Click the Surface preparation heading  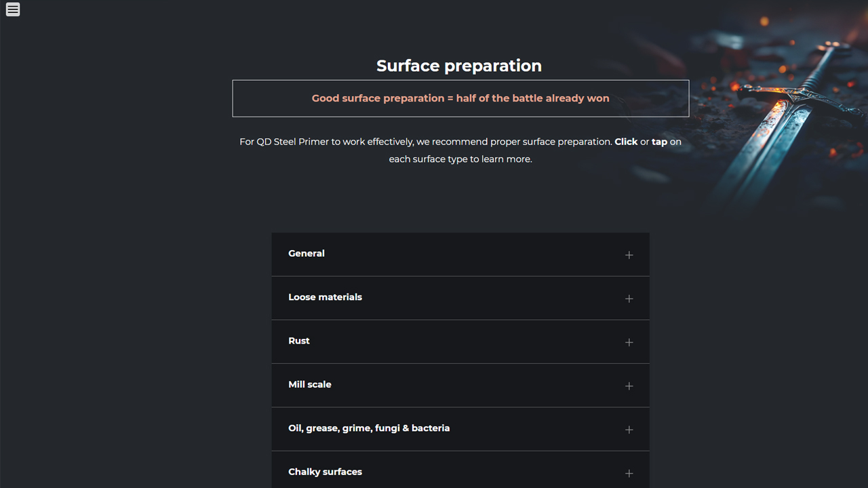[x=459, y=66]
